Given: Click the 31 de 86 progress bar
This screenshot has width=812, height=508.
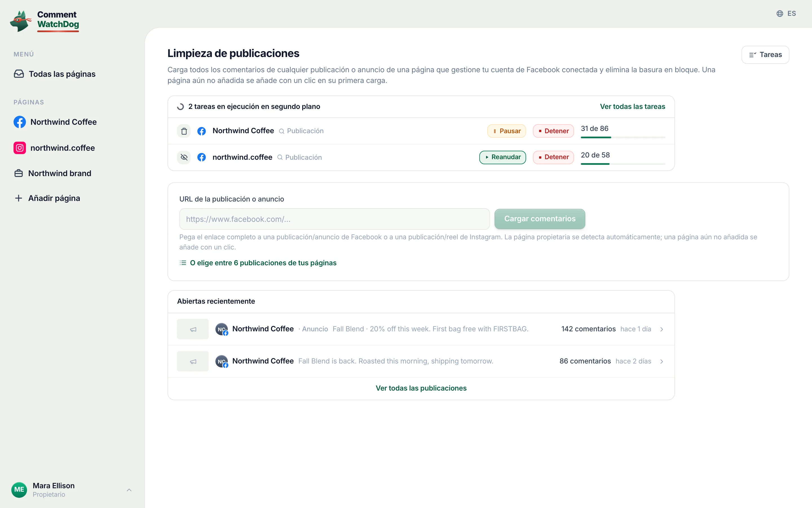Looking at the screenshot, I should click(623, 137).
